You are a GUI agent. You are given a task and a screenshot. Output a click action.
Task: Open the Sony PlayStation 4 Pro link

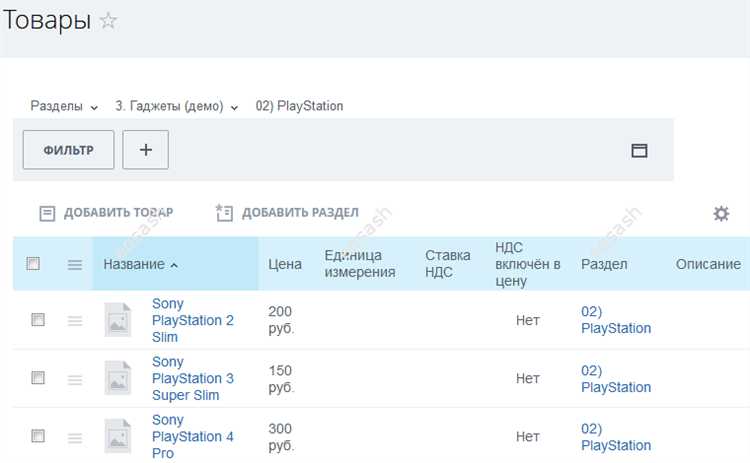tap(193, 436)
